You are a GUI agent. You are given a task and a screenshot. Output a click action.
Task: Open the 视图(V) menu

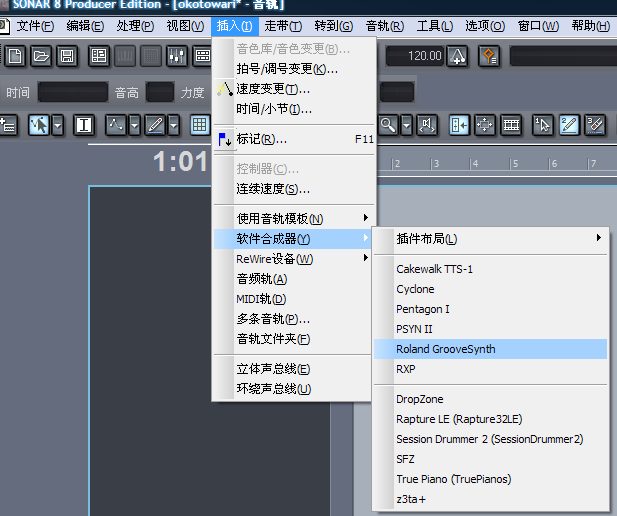pos(185,26)
